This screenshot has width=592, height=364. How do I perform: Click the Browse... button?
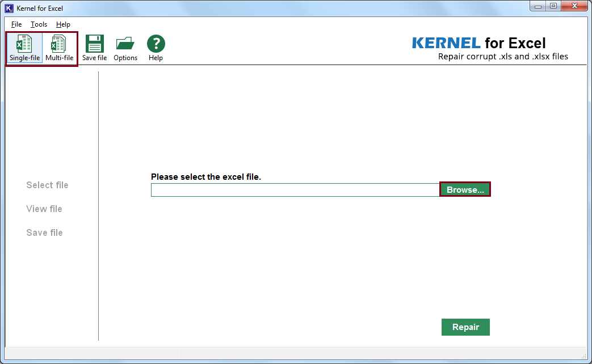click(x=465, y=189)
